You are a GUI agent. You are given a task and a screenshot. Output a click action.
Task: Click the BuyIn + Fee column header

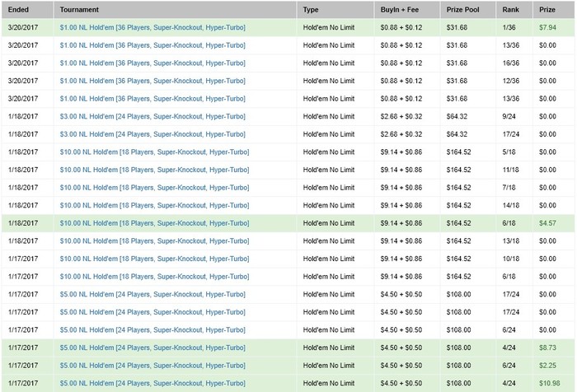click(398, 10)
